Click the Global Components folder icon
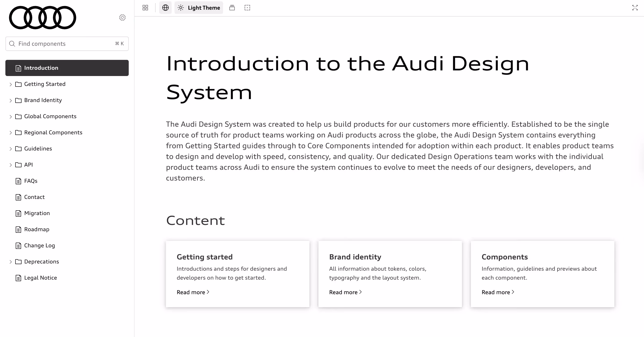Screen dimensions: 644x337 click(x=18, y=117)
